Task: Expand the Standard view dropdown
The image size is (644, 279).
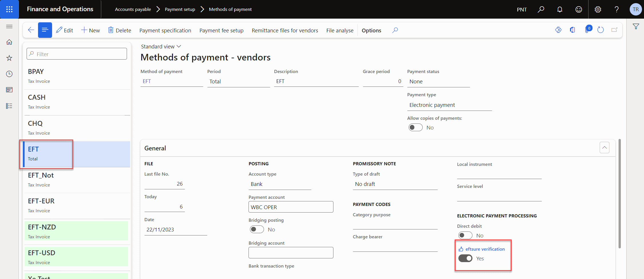Action: point(161,46)
